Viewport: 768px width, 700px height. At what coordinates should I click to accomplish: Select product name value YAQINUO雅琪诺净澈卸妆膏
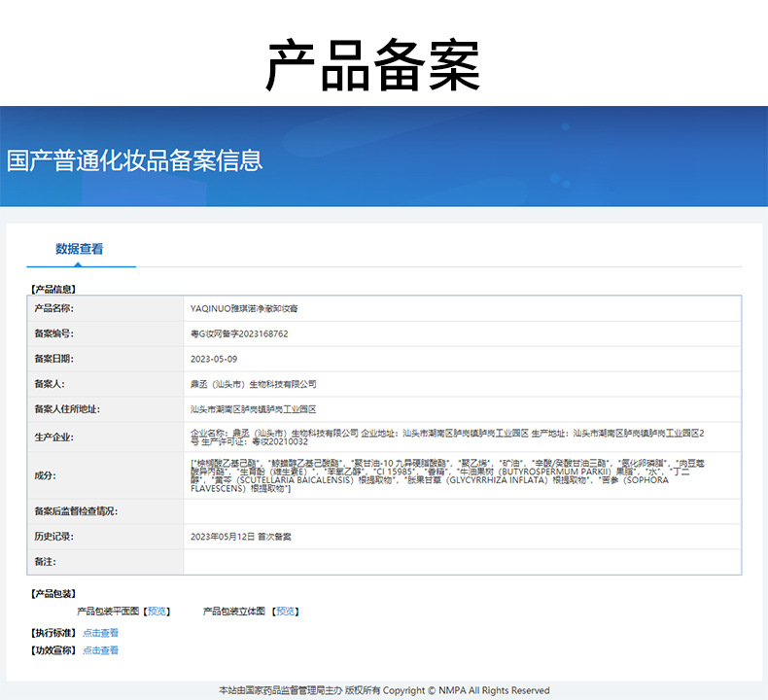coord(244,308)
